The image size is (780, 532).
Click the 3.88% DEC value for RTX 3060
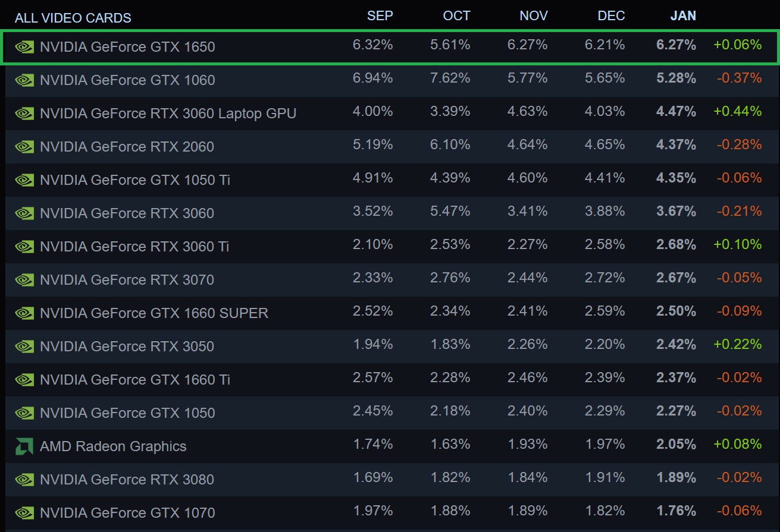coord(605,211)
